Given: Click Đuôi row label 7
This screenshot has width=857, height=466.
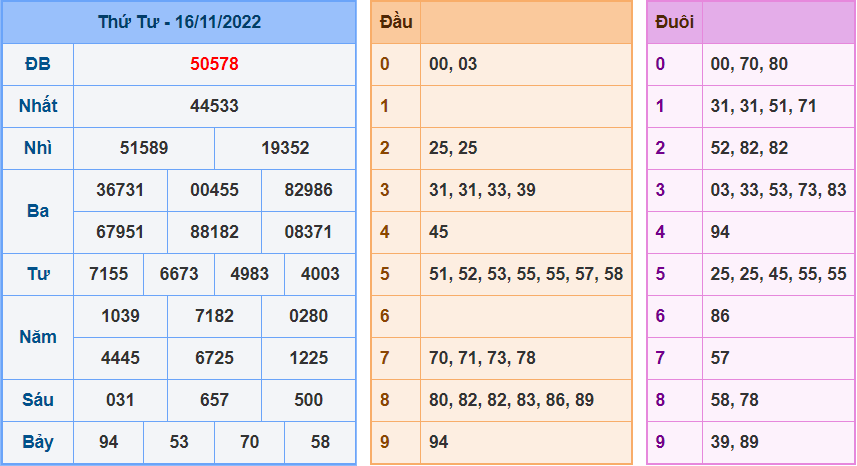Looking at the screenshot, I should pos(660,358).
